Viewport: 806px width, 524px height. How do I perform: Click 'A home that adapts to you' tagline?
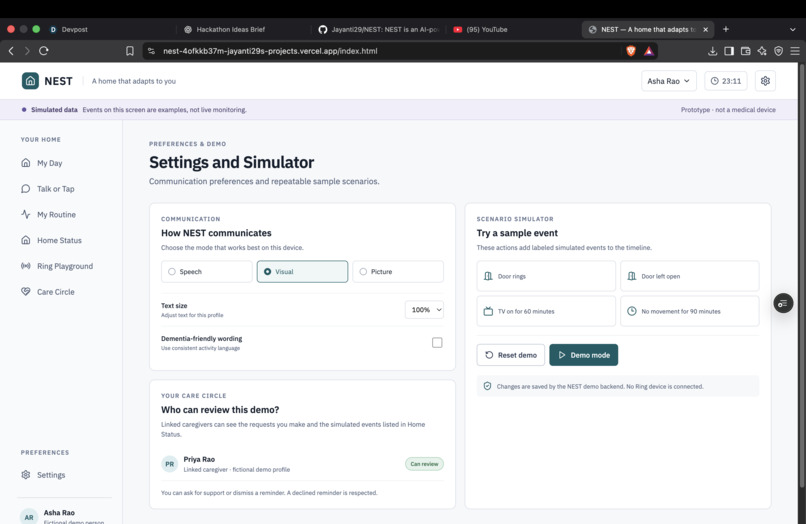[134, 81]
